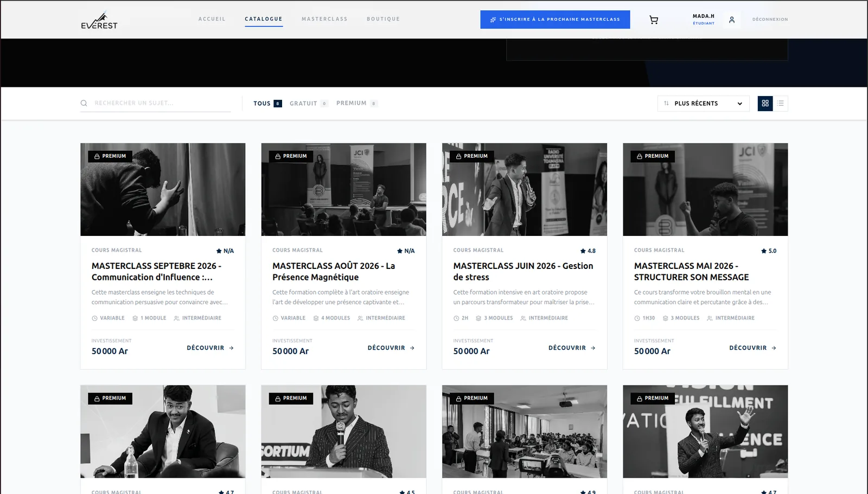Viewport: 868px width, 494px height.
Task: Click Découvrir on Masterclass Juin 2026
Action: point(572,348)
